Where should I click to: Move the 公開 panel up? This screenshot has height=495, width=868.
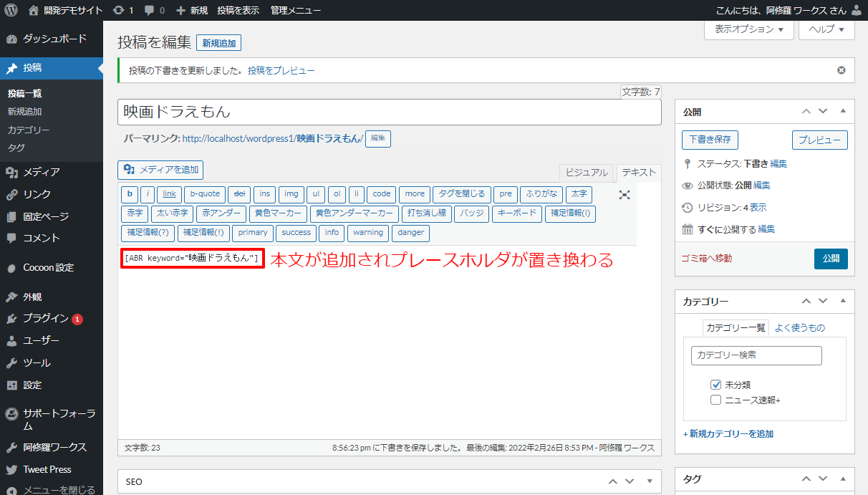[806, 112]
